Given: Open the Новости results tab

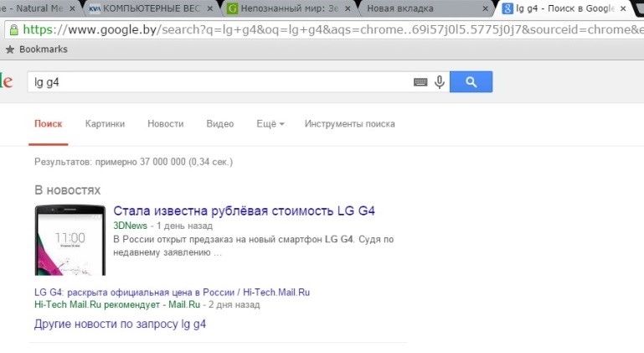Looking at the screenshot, I should pyautogui.click(x=166, y=124).
